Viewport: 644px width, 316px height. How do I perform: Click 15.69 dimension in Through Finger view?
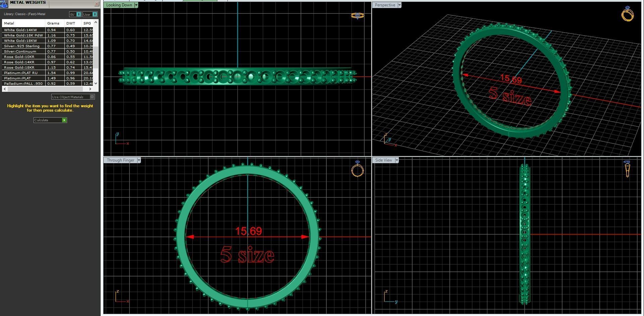249,231
